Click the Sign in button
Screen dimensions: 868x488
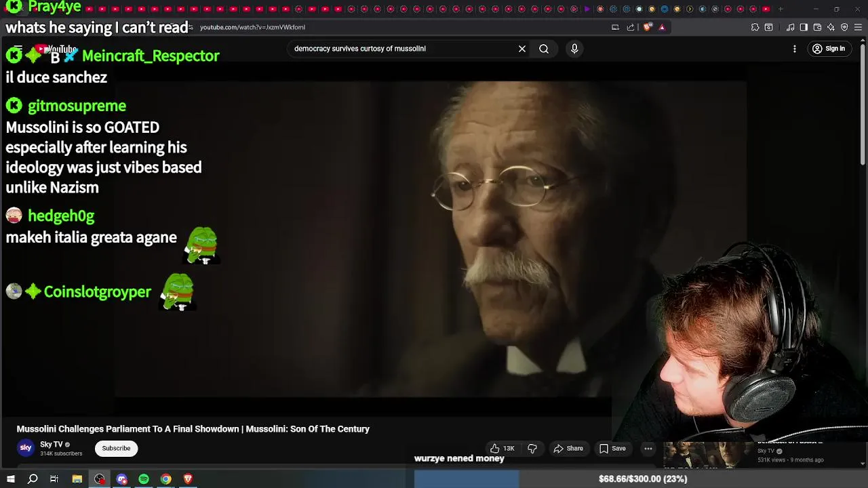point(829,49)
